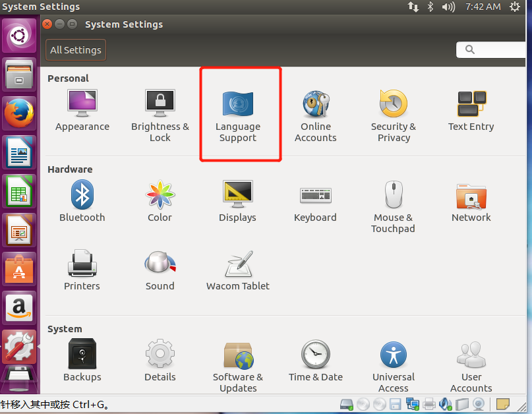Open network indicator in top panel

pos(413,7)
